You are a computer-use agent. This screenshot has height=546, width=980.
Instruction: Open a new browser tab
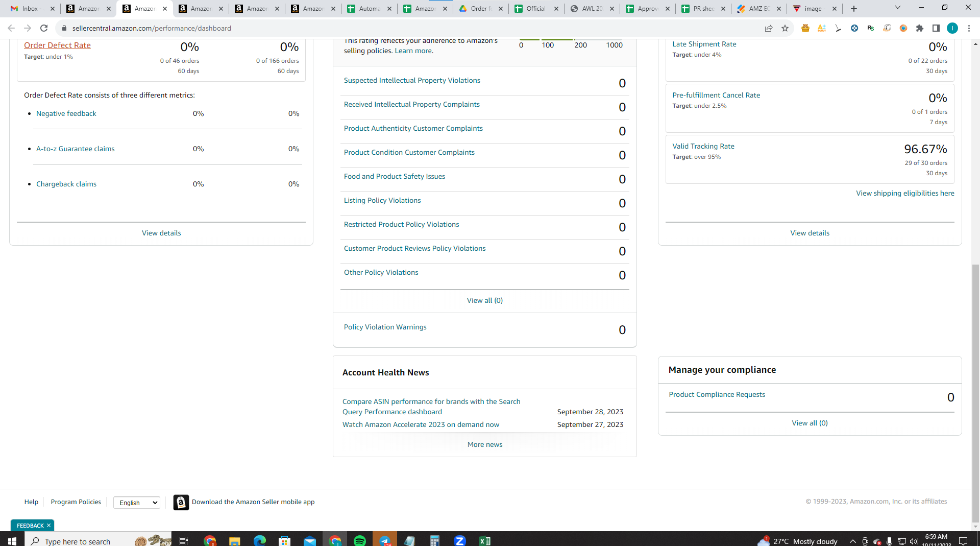tap(854, 9)
